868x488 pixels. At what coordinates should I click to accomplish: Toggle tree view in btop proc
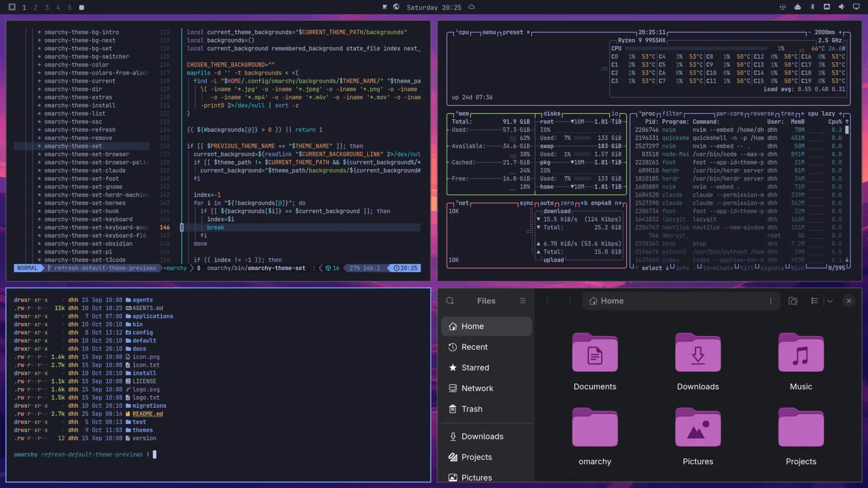pos(788,114)
